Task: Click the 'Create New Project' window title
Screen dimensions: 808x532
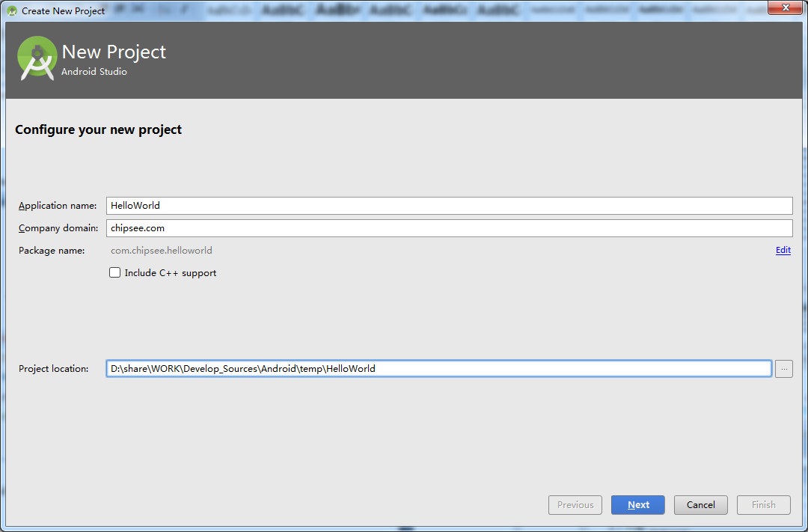Action: 64,10
